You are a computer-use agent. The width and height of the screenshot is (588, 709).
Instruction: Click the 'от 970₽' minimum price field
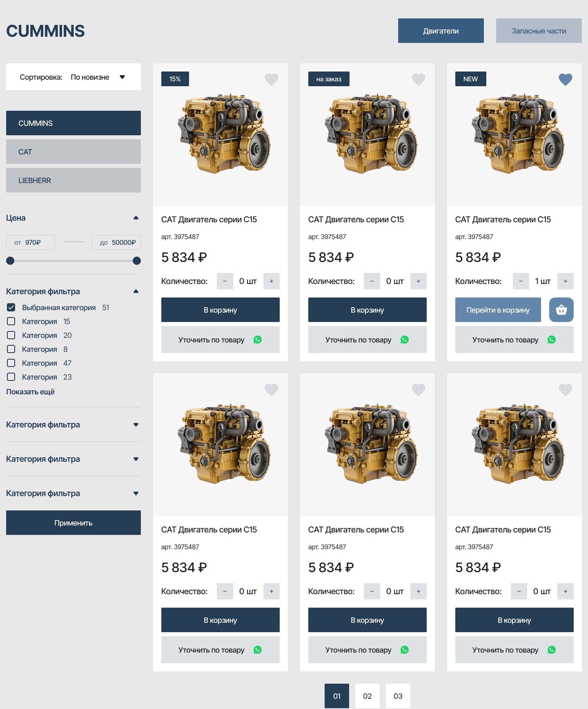31,242
